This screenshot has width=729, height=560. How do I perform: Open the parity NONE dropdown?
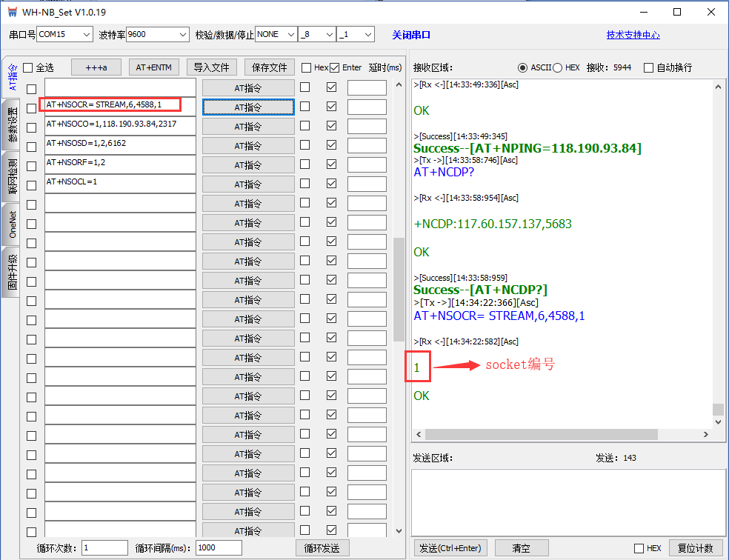[x=276, y=34]
